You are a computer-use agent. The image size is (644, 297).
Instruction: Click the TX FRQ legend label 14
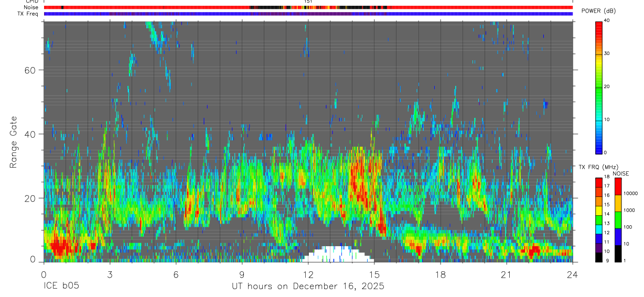(607, 214)
